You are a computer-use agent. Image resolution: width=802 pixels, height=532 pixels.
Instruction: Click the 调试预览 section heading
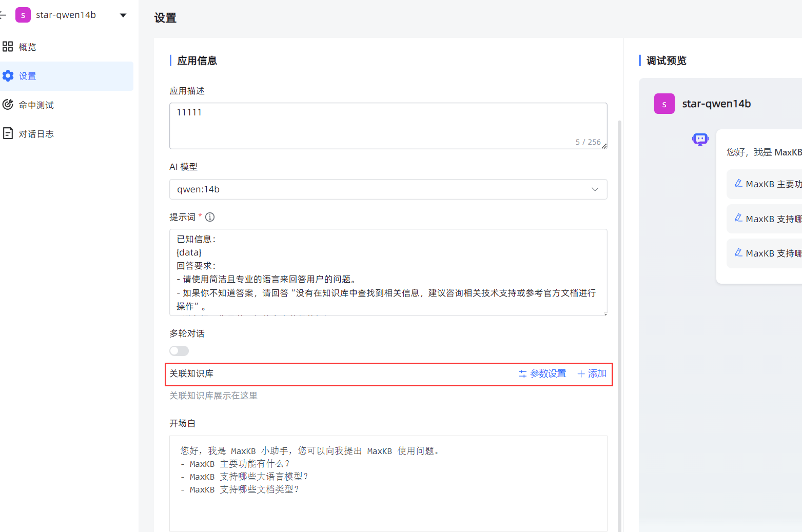click(x=666, y=61)
